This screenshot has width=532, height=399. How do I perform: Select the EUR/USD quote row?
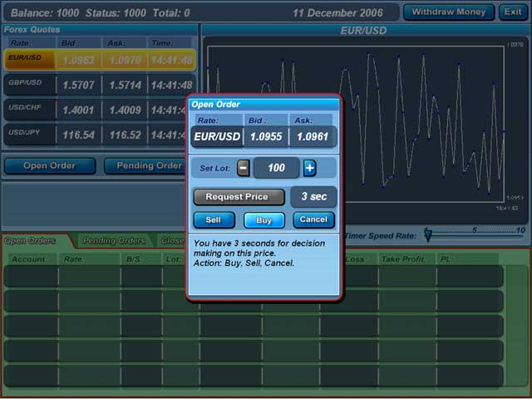tap(99, 61)
